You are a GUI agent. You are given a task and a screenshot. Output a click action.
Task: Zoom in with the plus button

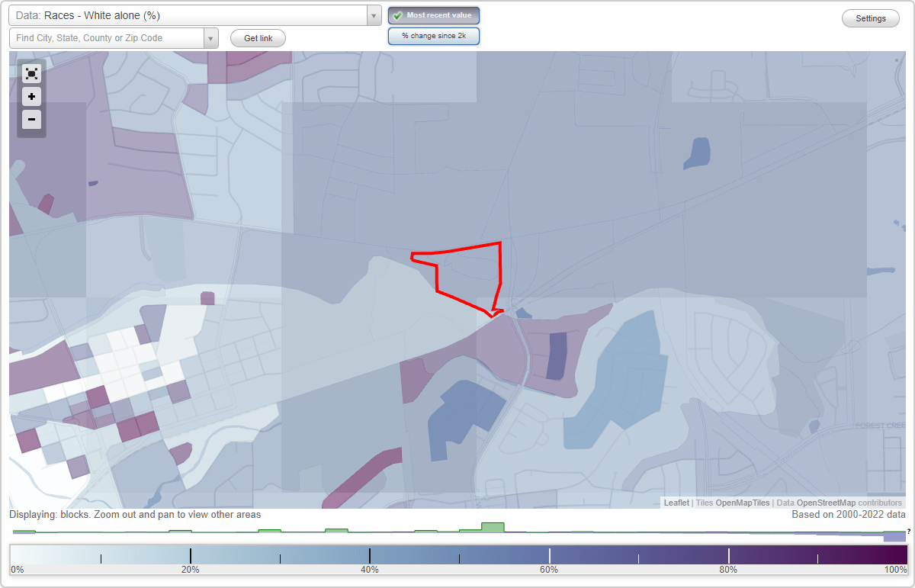click(31, 96)
